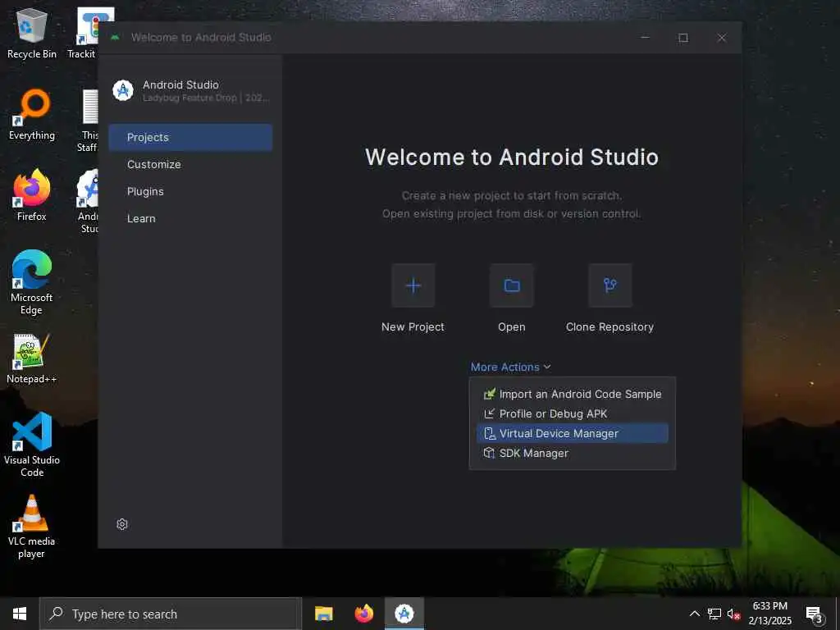Show hidden system tray icons
The image size is (840, 630).
694,614
